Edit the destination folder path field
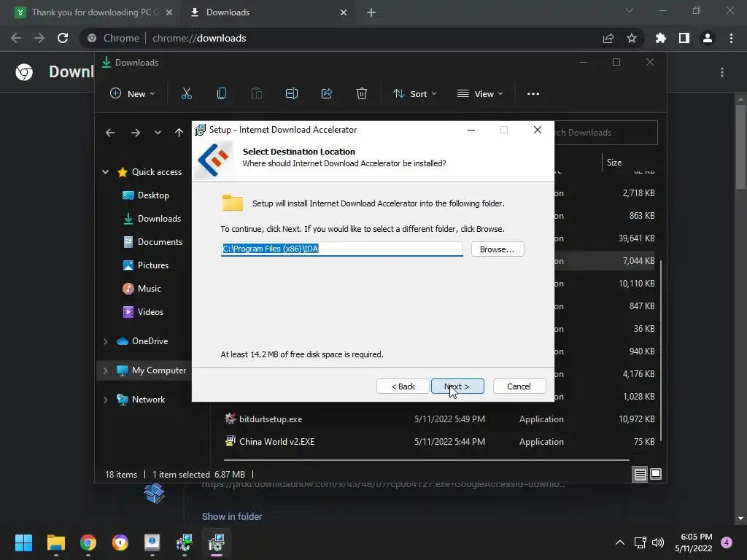 341,249
